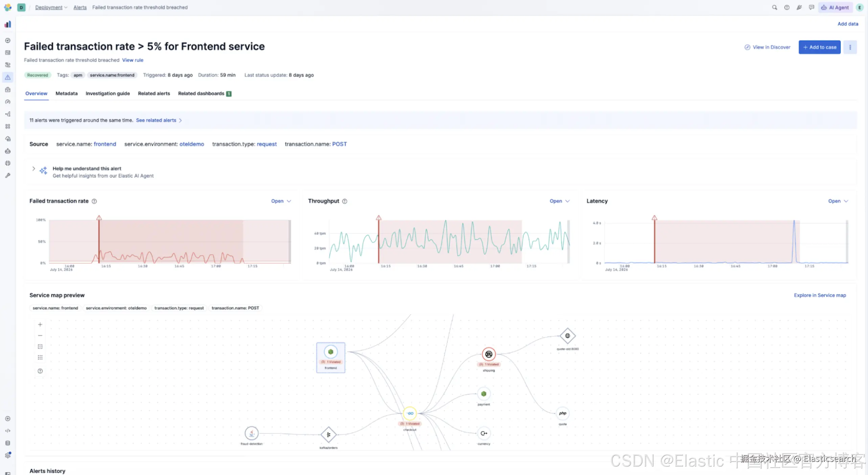Click See related alerts link
This screenshot has height=475, width=868.
pyautogui.click(x=159, y=120)
